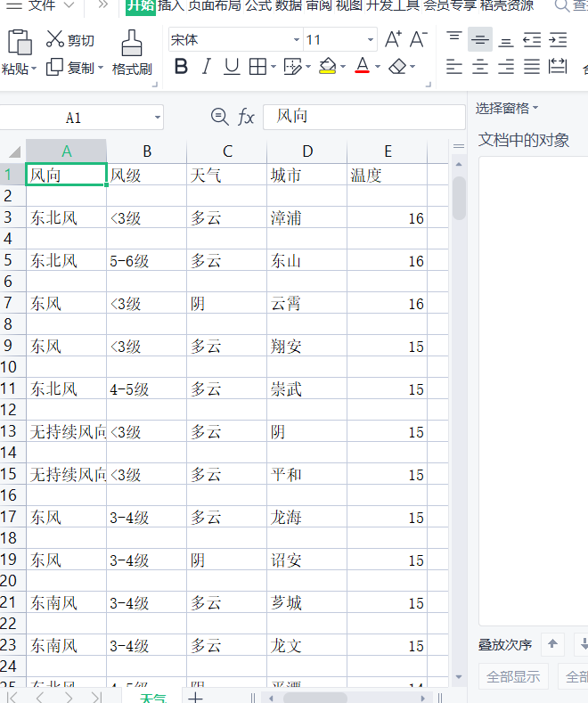Image resolution: width=588 pixels, height=703 pixels.
Task: Expand the Name Box dropdown
Action: coord(158,118)
